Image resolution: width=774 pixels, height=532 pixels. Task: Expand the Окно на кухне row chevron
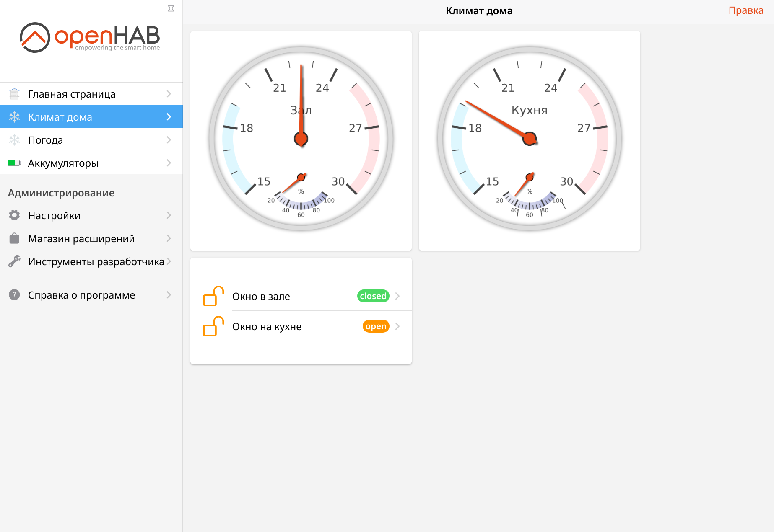point(397,326)
